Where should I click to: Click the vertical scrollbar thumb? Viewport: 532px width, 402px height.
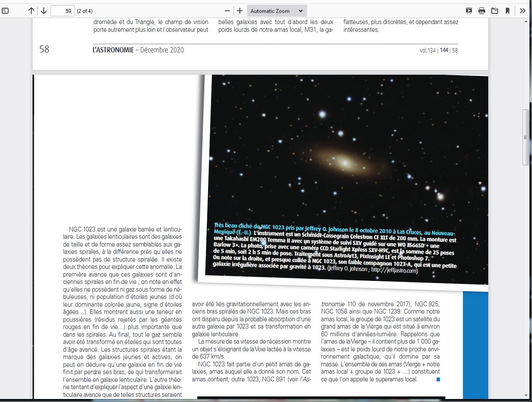click(526, 137)
